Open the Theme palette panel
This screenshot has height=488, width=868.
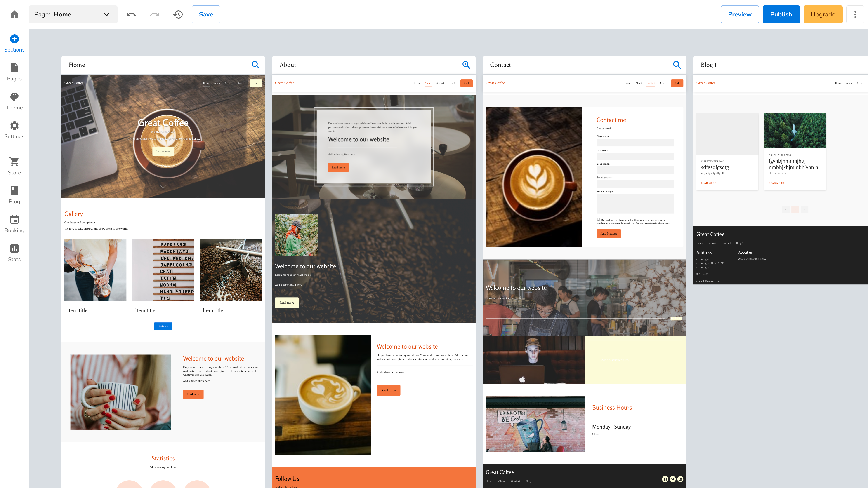(x=14, y=101)
